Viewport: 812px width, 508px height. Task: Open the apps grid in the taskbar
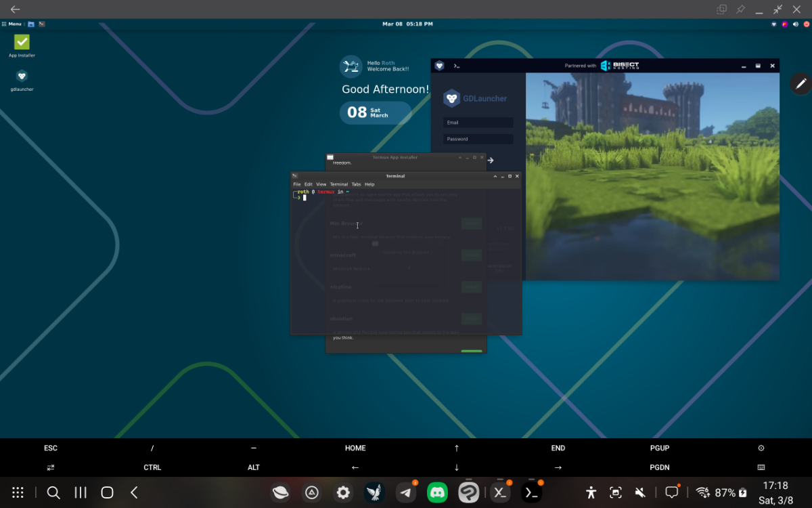tap(18, 493)
